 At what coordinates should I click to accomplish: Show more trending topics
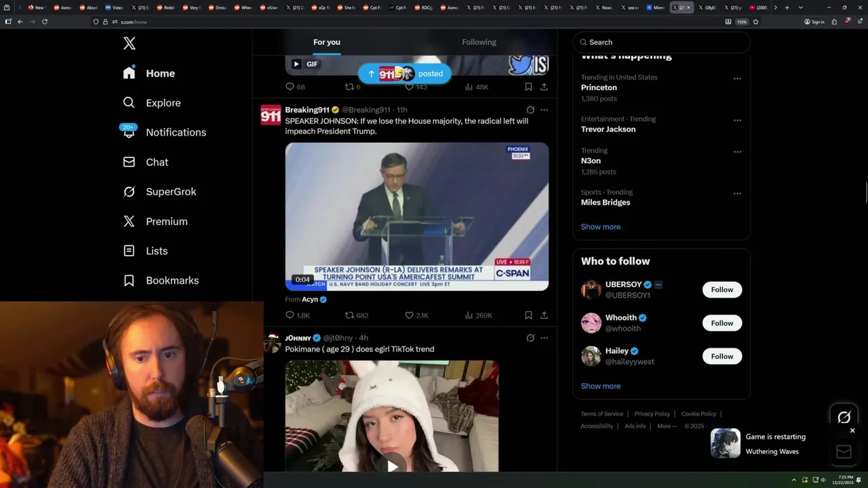(x=601, y=227)
